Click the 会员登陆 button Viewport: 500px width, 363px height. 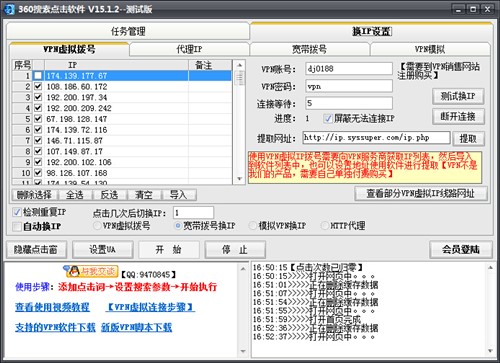click(461, 249)
